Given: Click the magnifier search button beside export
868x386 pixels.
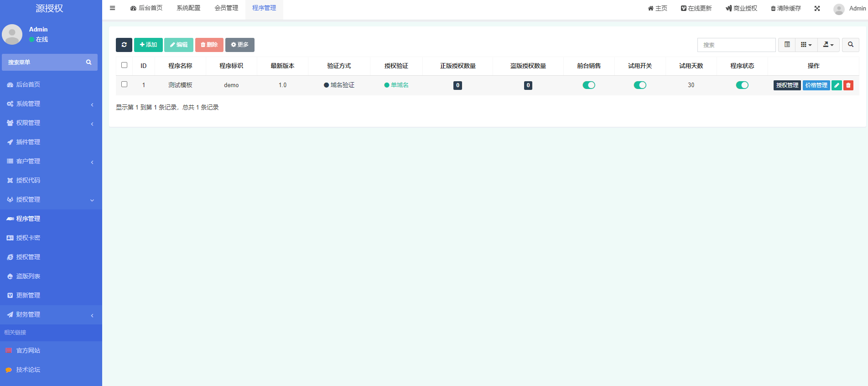Looking at the screenshot, I should [850, 45].
